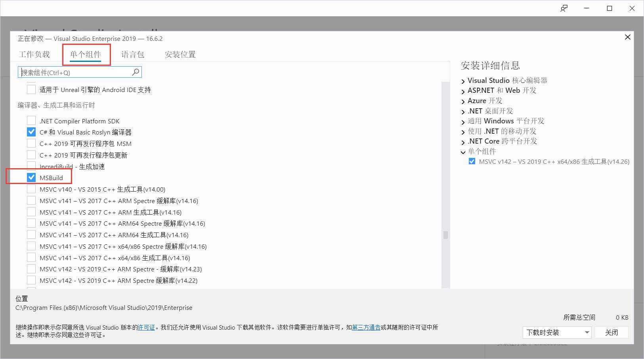The width and height of the screenshot is (644, 359).
Task: Click the install path C:\Program Files (x86) text
Action: 104,307
